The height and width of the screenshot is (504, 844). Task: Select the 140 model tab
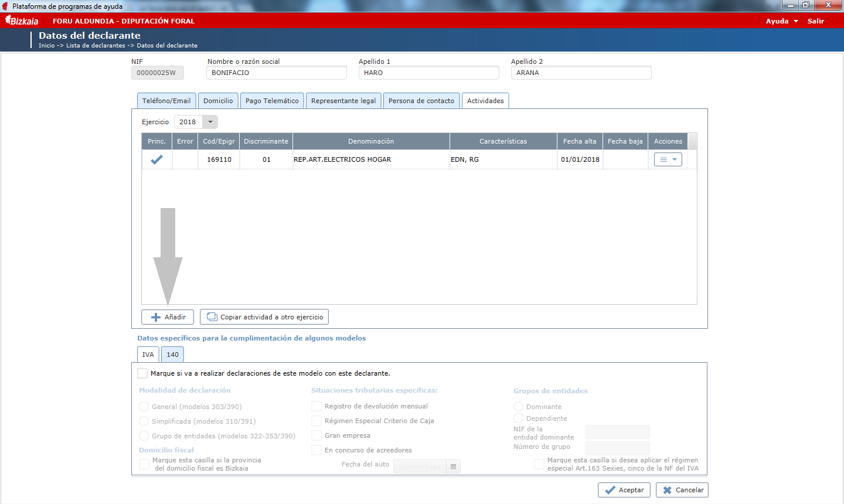pyautogui.click(x=172, y=355)
